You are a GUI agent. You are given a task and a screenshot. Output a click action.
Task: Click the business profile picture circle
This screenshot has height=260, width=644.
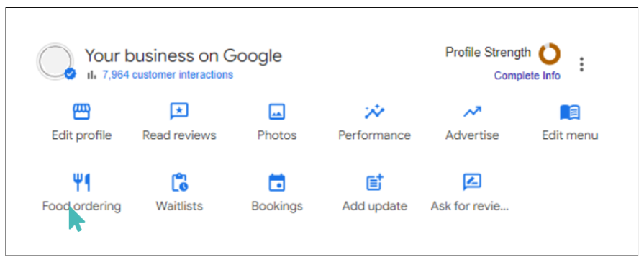55,61
